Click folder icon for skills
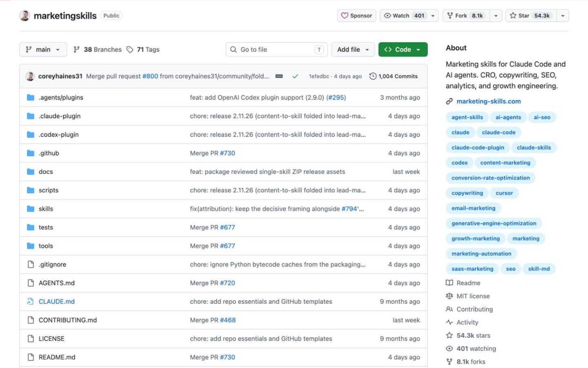588x368 pixels. click(x=30, y=209)
